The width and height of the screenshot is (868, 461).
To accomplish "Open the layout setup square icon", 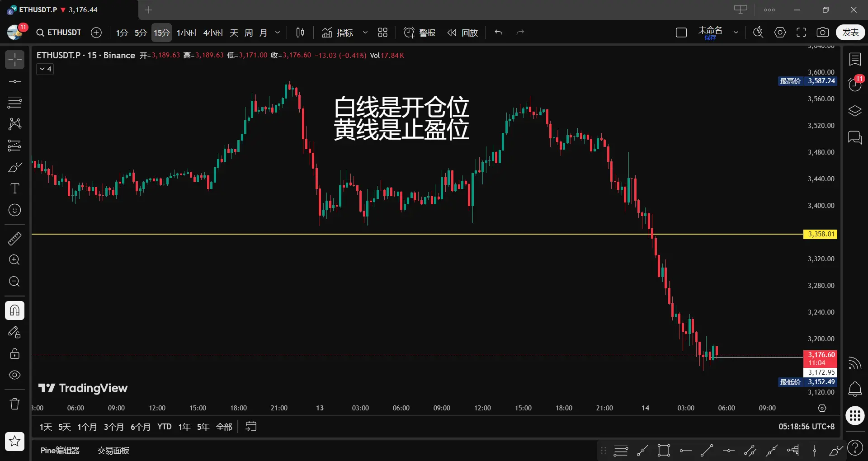I will point(681,33).
